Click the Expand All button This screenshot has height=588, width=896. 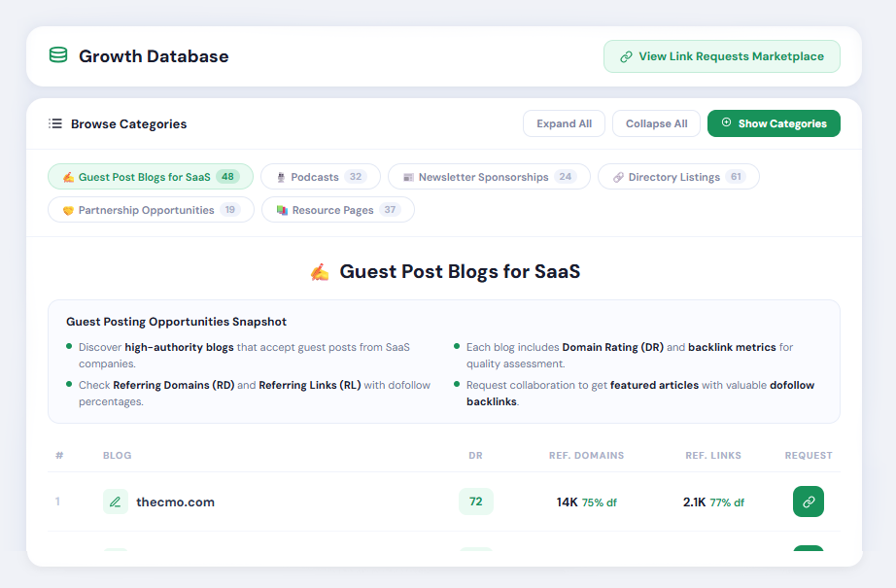pos(564,123)
